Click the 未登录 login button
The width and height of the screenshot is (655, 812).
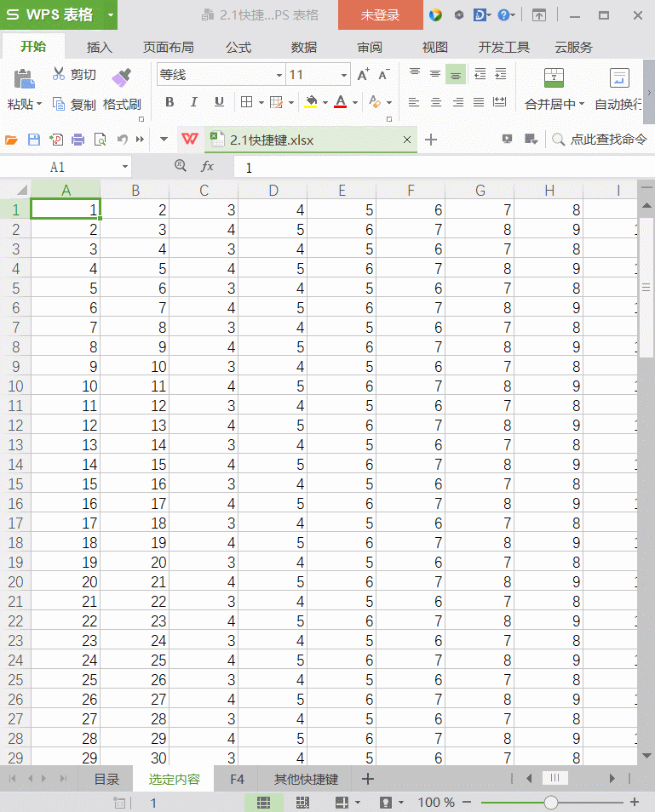tap(380, 15)
